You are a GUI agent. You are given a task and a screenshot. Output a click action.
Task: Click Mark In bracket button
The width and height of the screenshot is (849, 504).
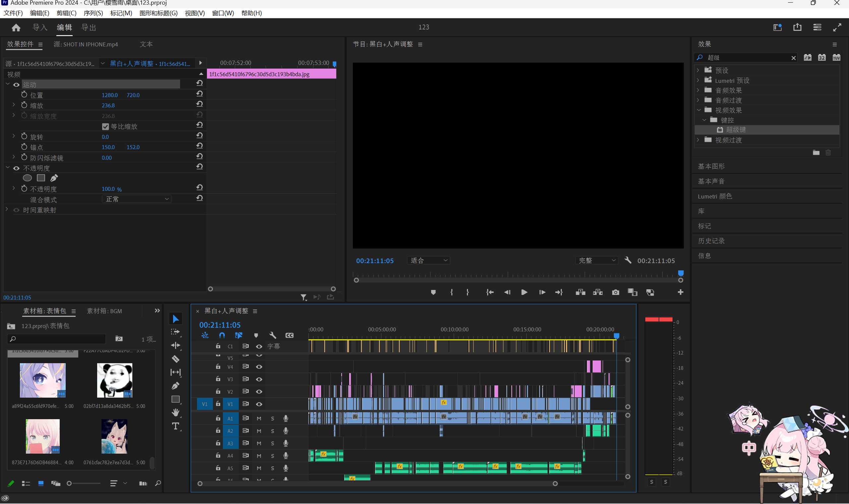tap(451, 292)
